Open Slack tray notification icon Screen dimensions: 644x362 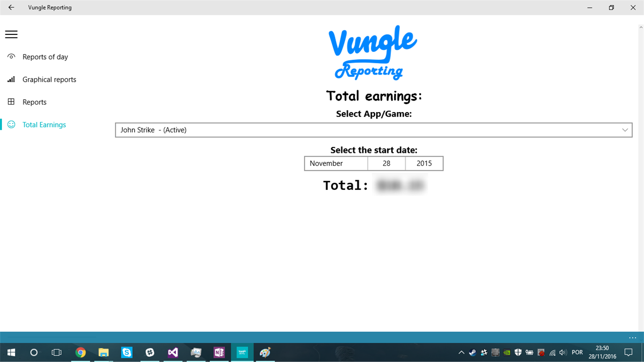[x=484, y=353]
